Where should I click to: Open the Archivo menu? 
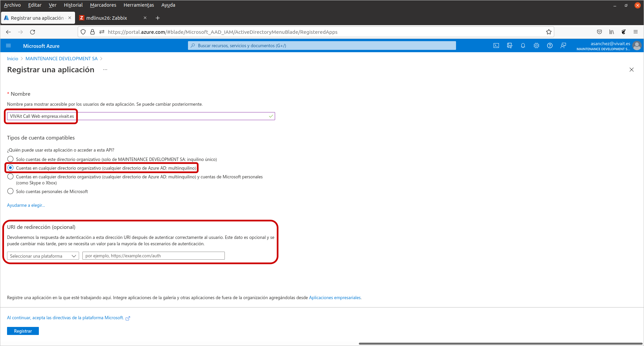pyautogui.click(x=12, y=5)
